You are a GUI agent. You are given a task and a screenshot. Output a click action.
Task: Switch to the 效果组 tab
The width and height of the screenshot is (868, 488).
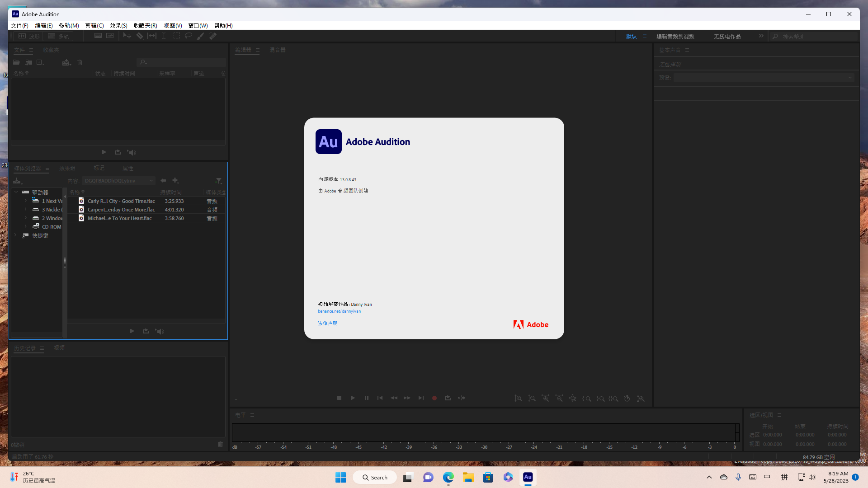pos(67,168)
